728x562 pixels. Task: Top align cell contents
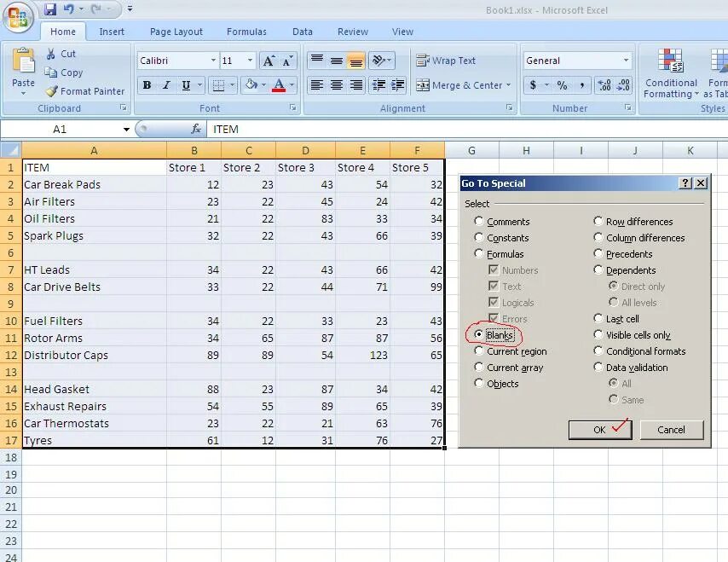pos(317,61)
